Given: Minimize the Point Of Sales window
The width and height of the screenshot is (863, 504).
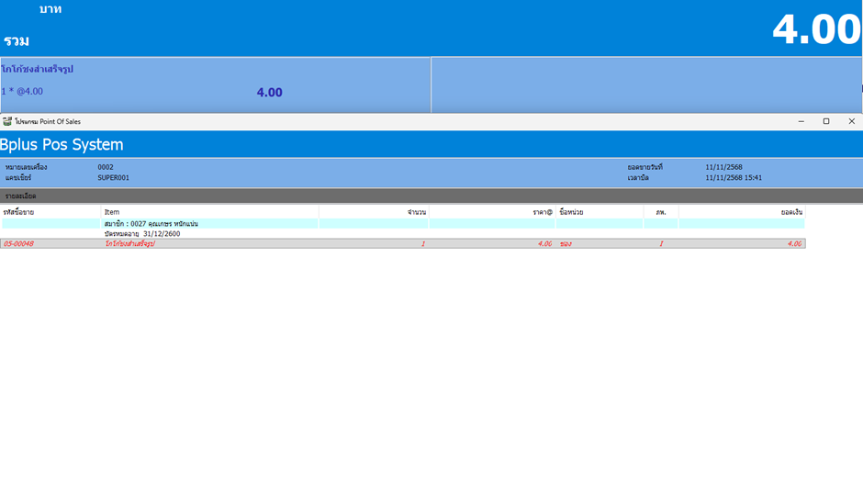Looking at the screenshot, I should [x=801, y=121].
